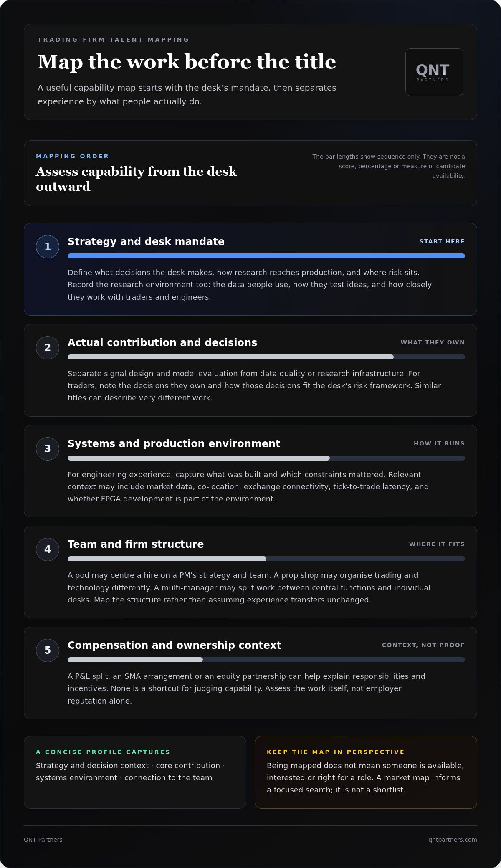Select the step 4 number circle
501x868 pixels.
pyautogui.click(x=48, y=549)
